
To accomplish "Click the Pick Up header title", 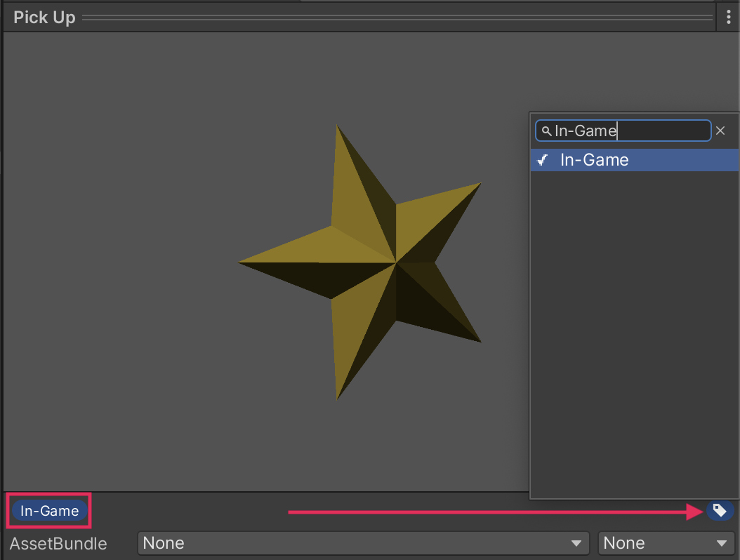I will tap(44, 18).
